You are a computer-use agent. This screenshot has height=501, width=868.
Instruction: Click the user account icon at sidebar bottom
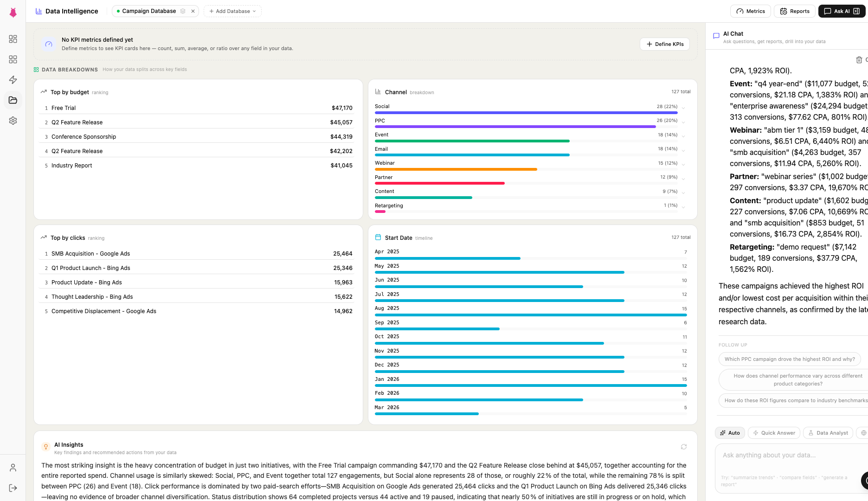(13, 467)
